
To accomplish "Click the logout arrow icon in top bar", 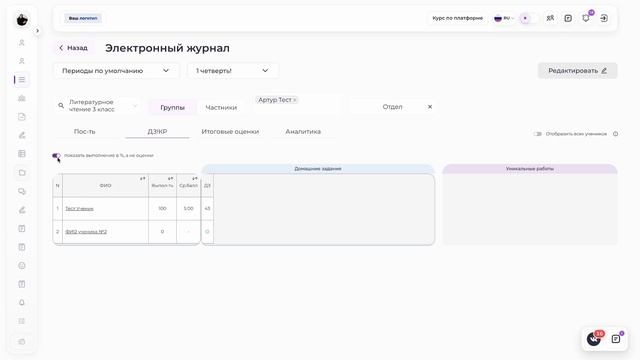I will (x=604, y=18).
